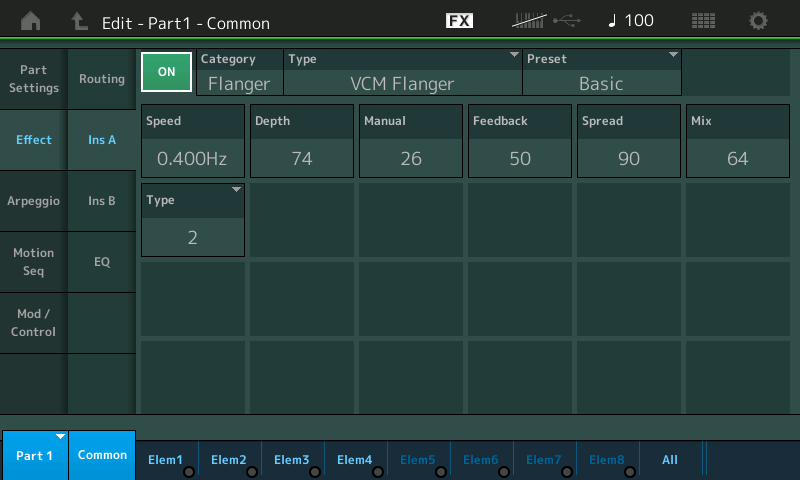Select Elem2 for editing
800x480 pixels.
point(230,460)
